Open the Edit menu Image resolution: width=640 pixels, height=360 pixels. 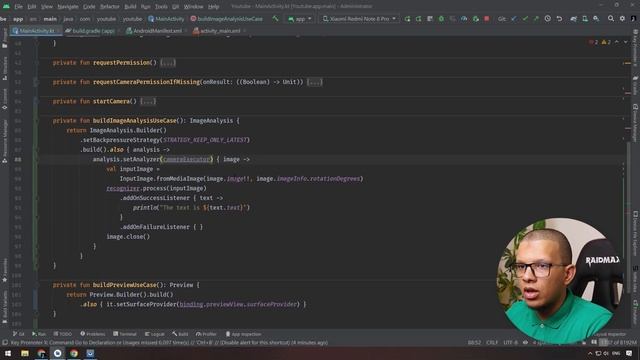tap(32, 7)
